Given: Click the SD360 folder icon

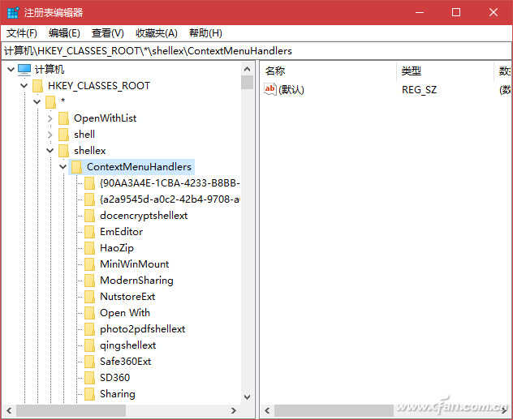Looking at the screenshot, I should (x=89, y=378).
